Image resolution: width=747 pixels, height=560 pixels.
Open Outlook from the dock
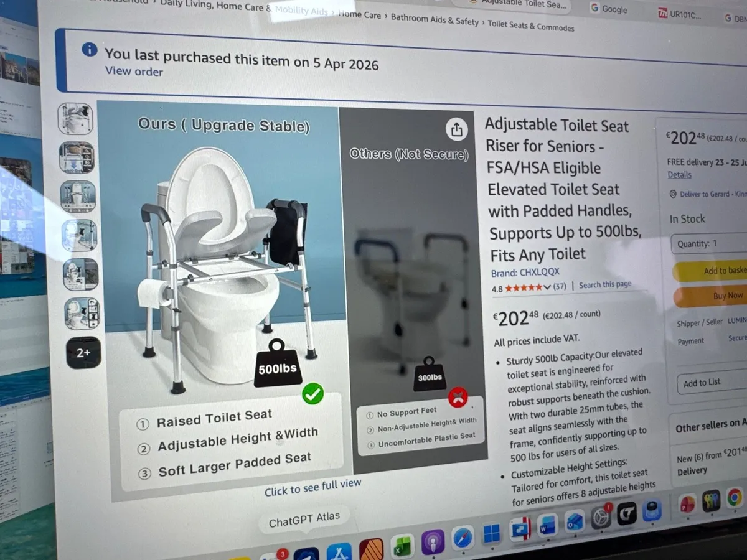point(575,521)
